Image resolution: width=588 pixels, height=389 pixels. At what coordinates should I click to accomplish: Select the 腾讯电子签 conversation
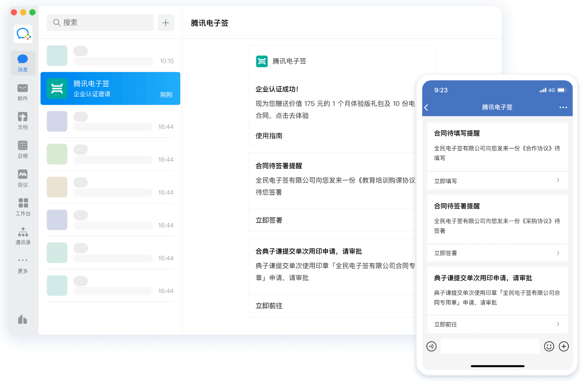point(110,89)
